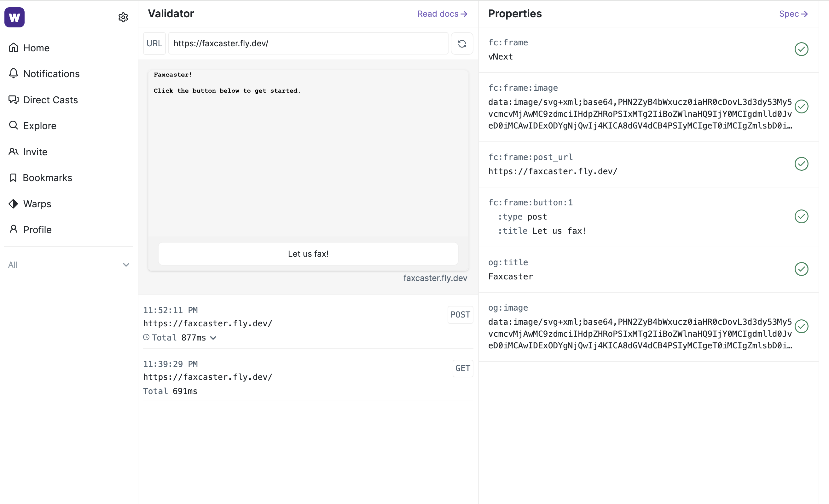Image resolution: width=829 pixels, height=504 pixels.
Task: Click the fc:frame:button:1 green checkmark
Action: [x=801, y=216]
